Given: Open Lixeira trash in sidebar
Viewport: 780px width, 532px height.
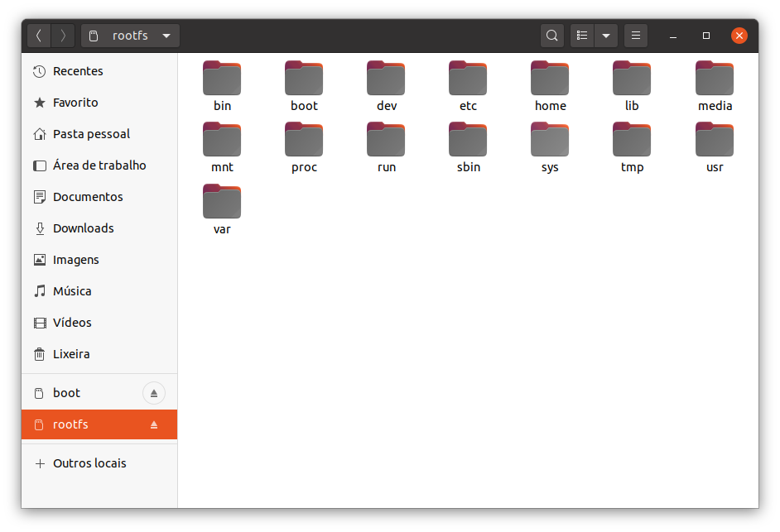Looking at the screenshot, I should pos(99,354).
